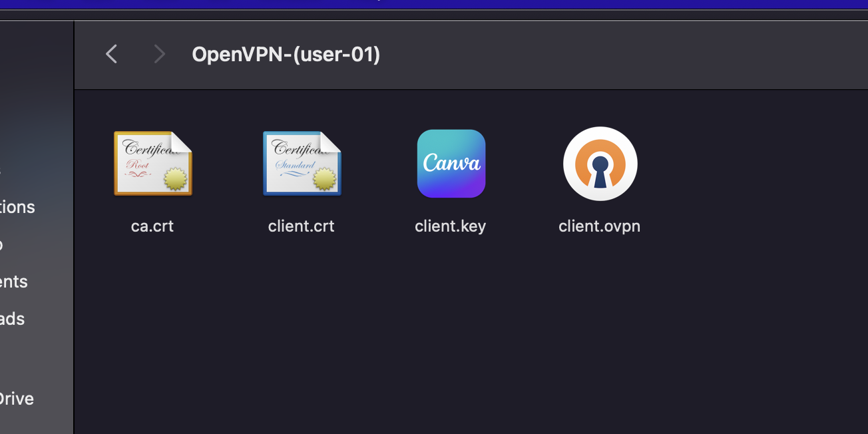The image size is (868, 434).
Task: Navigate back using the left chevron
Action: [111, 54]
